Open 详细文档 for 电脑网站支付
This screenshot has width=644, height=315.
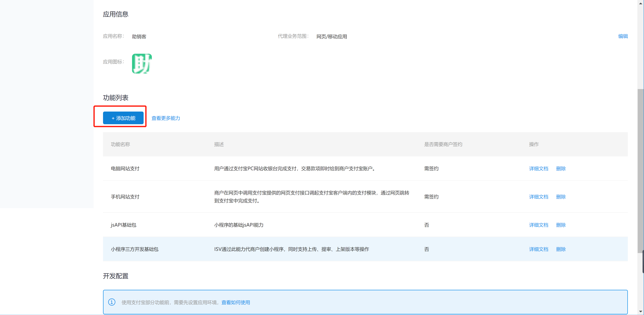coord(538,168)
